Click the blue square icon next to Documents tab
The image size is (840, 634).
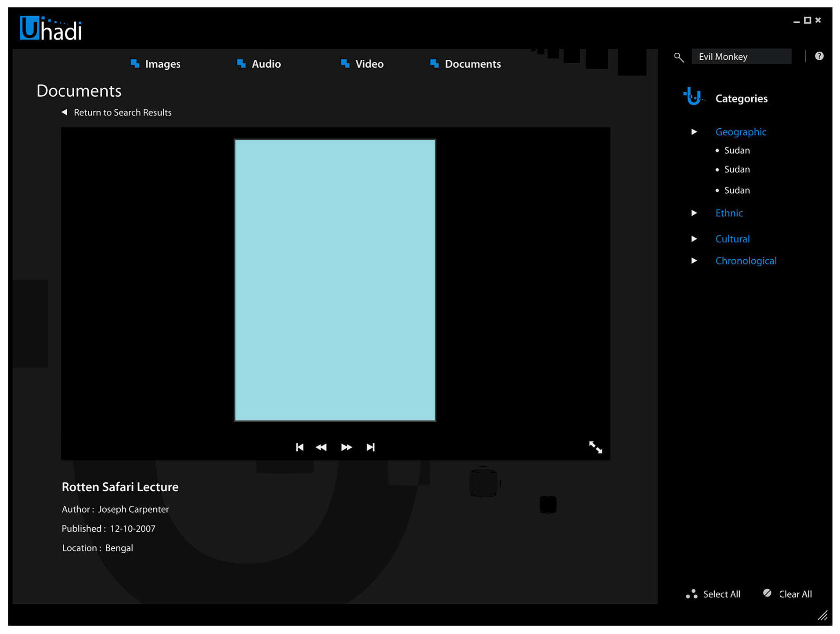point(434,64)
